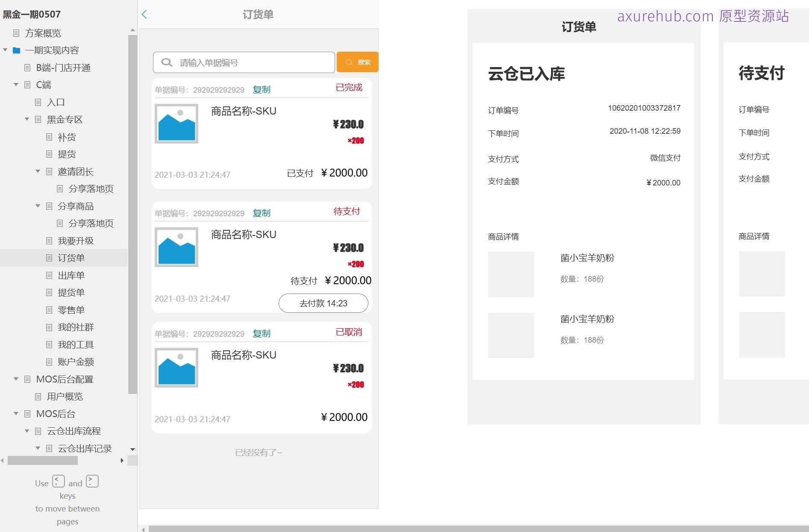Click 复制 on the 待支付 order
This screenshot has width=809, height=532.
[x=261, y=213]
